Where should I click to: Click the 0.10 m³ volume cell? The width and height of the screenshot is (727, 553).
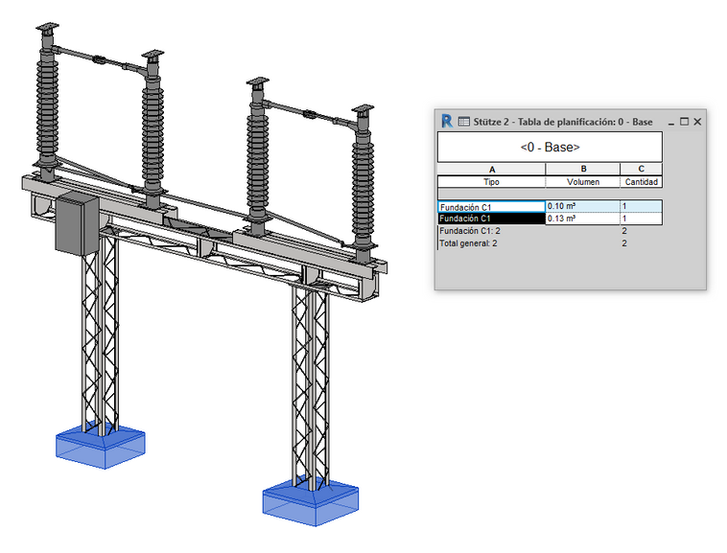click(x=583, y=206)
